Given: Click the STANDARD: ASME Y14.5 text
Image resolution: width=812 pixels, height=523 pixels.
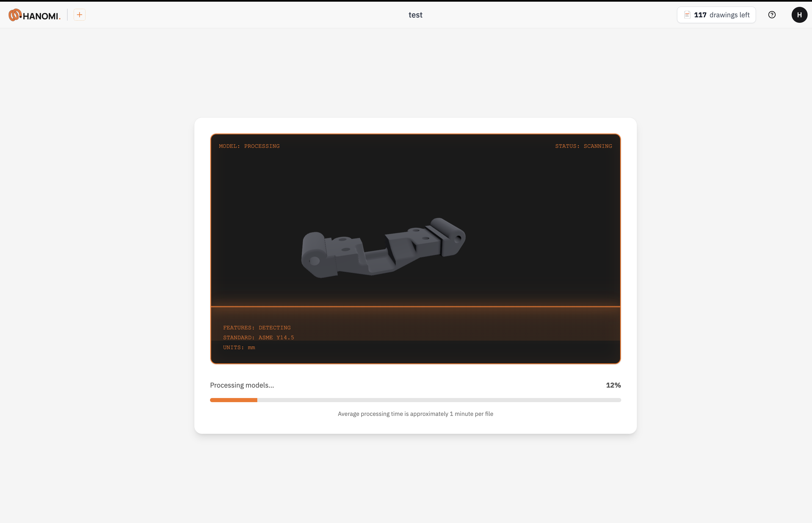Looking at the screenshot, I should point(259,338).
